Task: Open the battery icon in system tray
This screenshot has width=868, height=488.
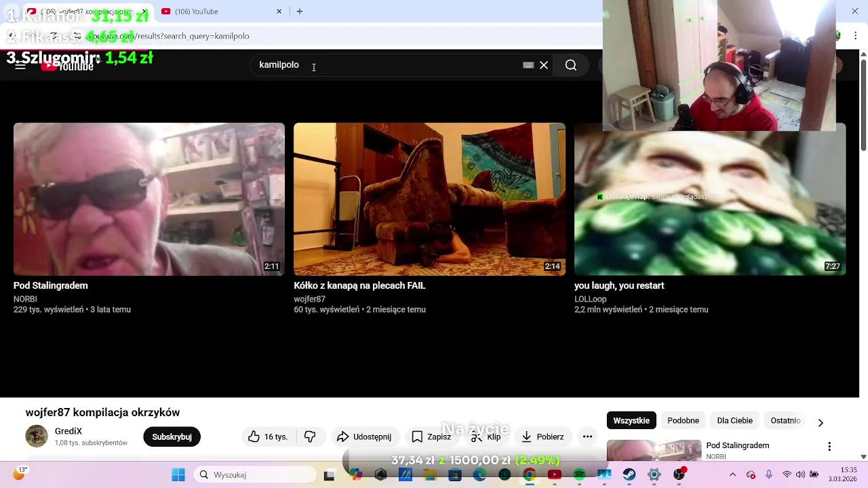Action: pos(814,474)
